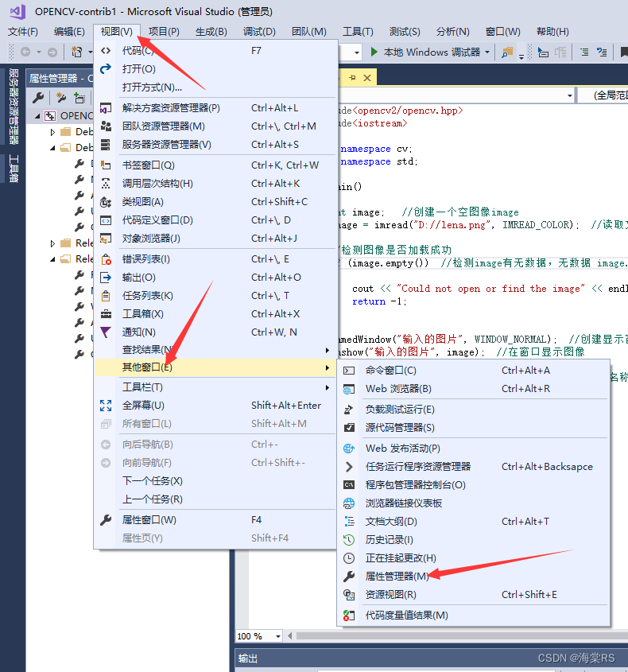Open the 100 % zoom dropdown
Image resolution: width=628 pixels, height=672 pixels.
pyautogui.click(x=278, y=636)
